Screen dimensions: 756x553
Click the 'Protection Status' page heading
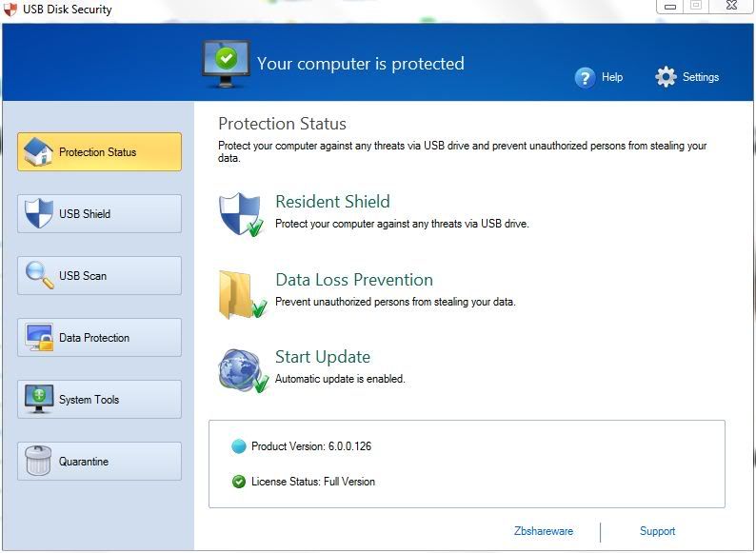pyautogui.click(x=282, y=124)
